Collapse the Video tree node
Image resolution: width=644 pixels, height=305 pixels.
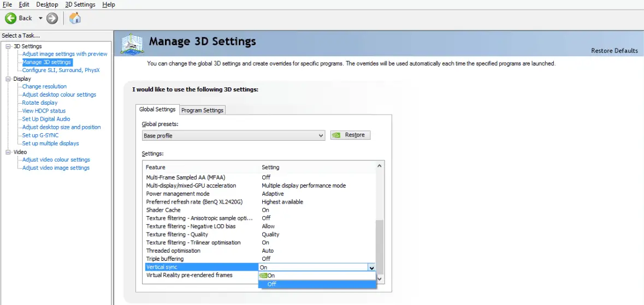coord(8,152)
